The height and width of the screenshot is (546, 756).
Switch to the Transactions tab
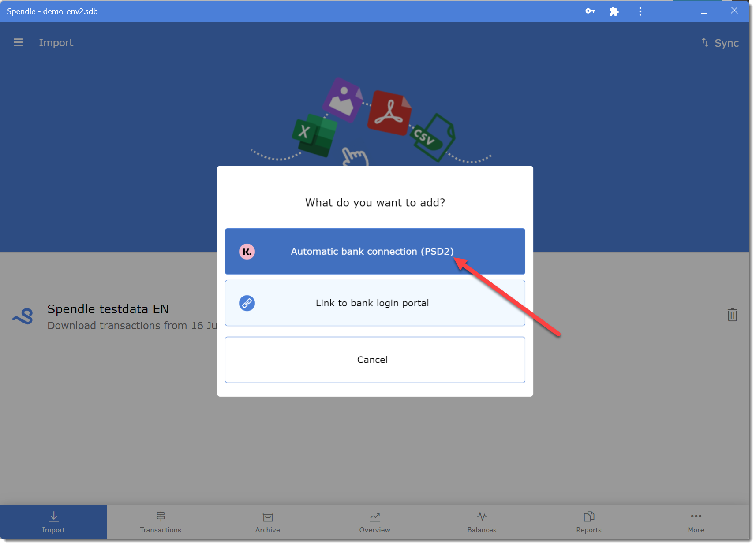pos(161,522)
